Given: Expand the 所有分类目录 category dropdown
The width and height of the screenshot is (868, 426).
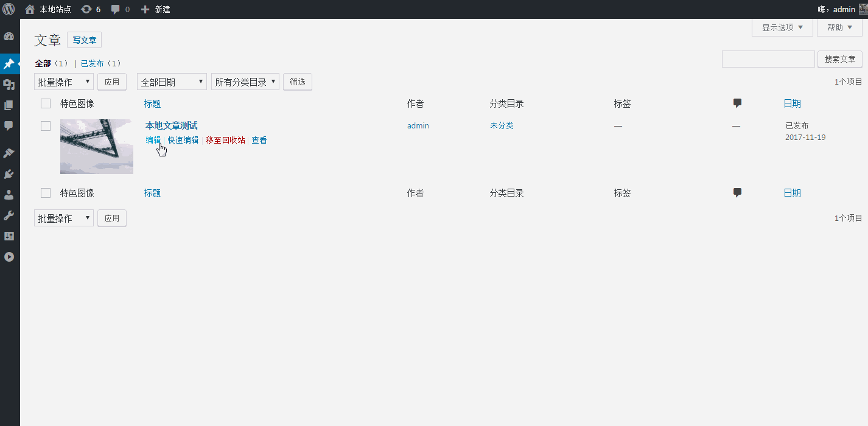Looking at the screenshot, I should 245,81.
